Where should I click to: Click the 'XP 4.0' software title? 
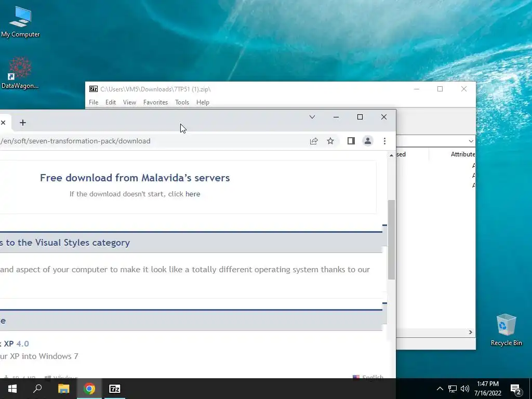tap(15, 344)
